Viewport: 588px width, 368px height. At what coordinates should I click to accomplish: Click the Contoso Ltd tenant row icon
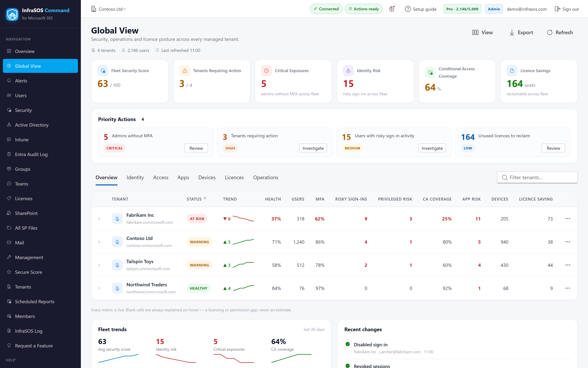(117, 242)
